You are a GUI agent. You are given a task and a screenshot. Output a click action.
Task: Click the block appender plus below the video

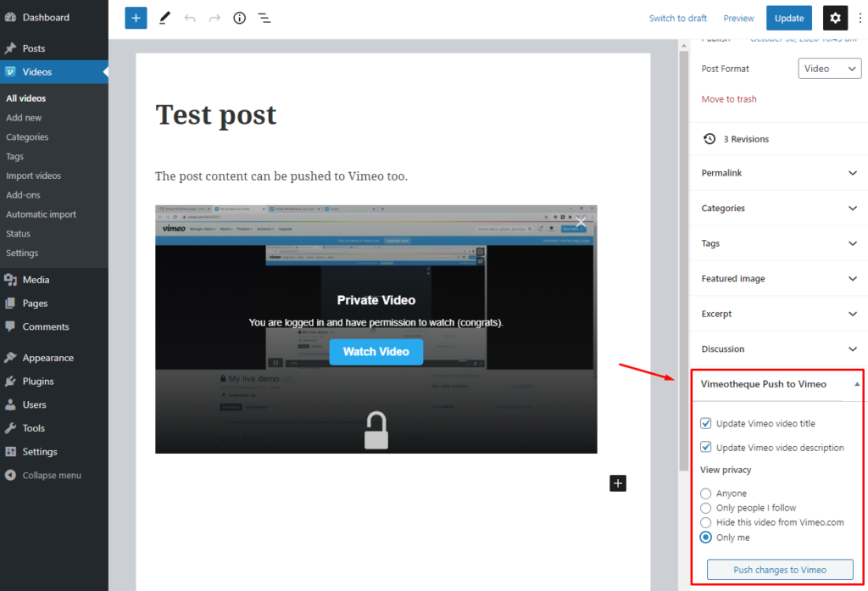[618, 483]
